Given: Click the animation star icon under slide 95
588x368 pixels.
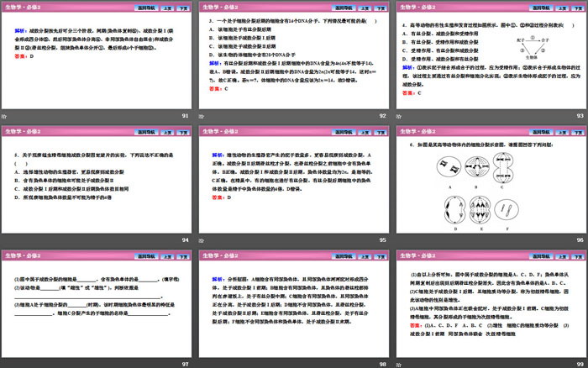Looking at the screenshot, I should (202, 240).
